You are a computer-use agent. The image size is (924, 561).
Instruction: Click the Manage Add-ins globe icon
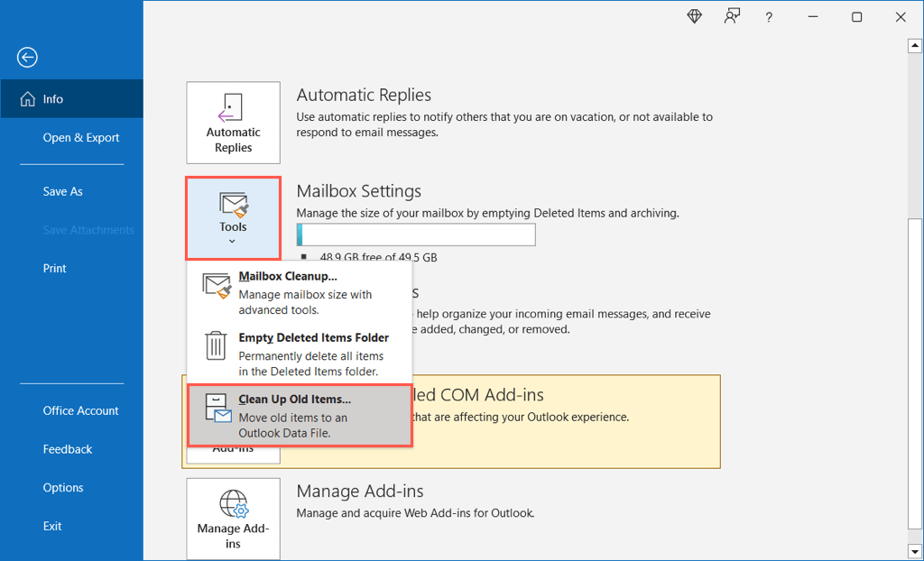coord(233,503)
